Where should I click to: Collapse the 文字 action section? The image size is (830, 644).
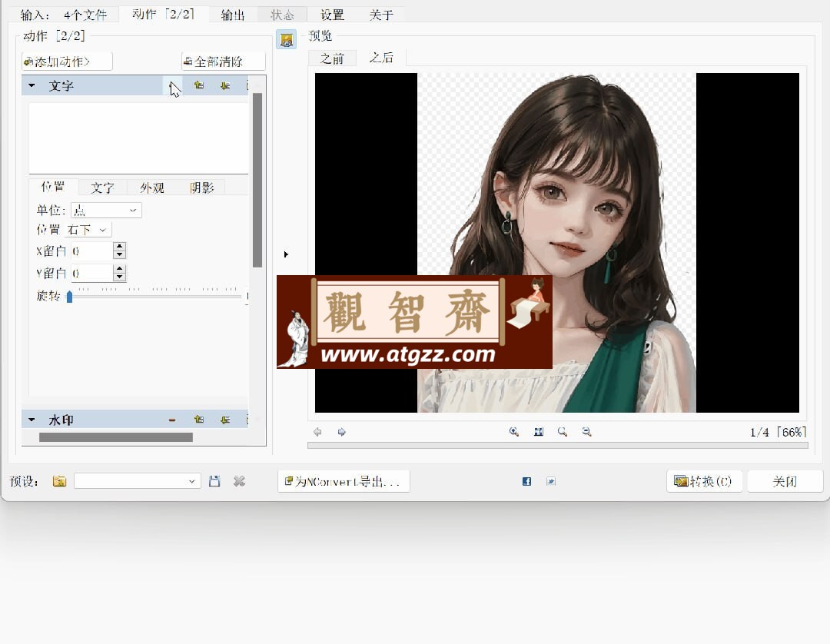click(x=32, y=85)
